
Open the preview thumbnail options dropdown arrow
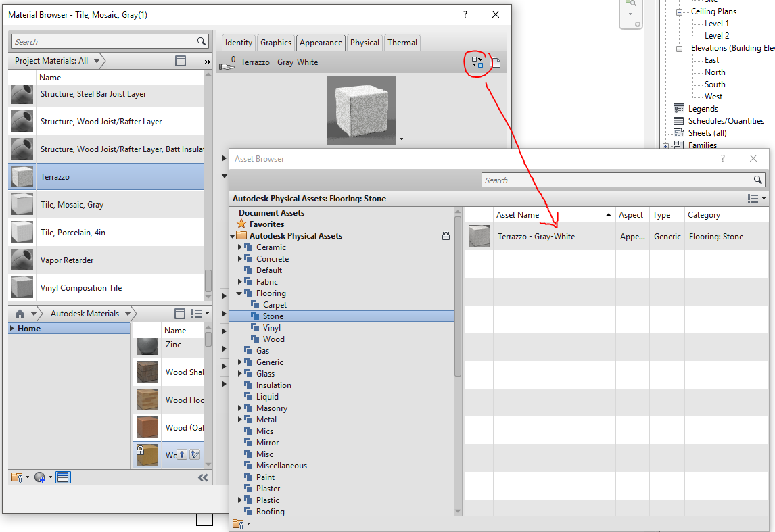401,139
